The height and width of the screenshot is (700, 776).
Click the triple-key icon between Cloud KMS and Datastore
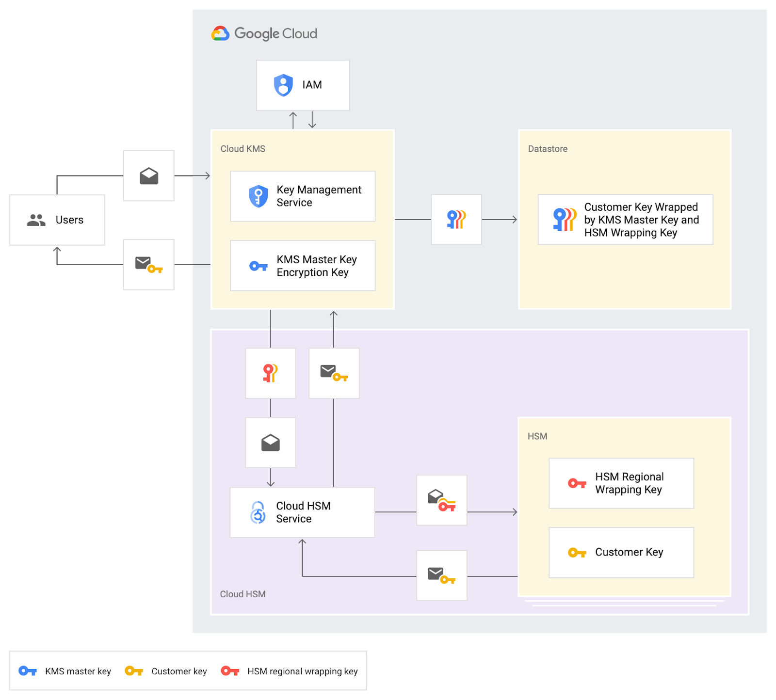click(x=456, y=220)
